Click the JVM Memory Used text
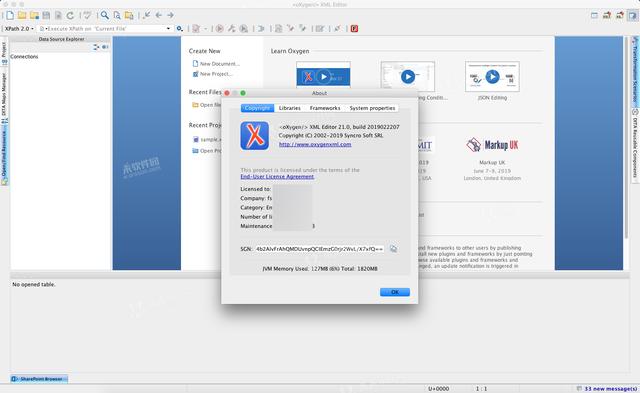 click(320, 269)
